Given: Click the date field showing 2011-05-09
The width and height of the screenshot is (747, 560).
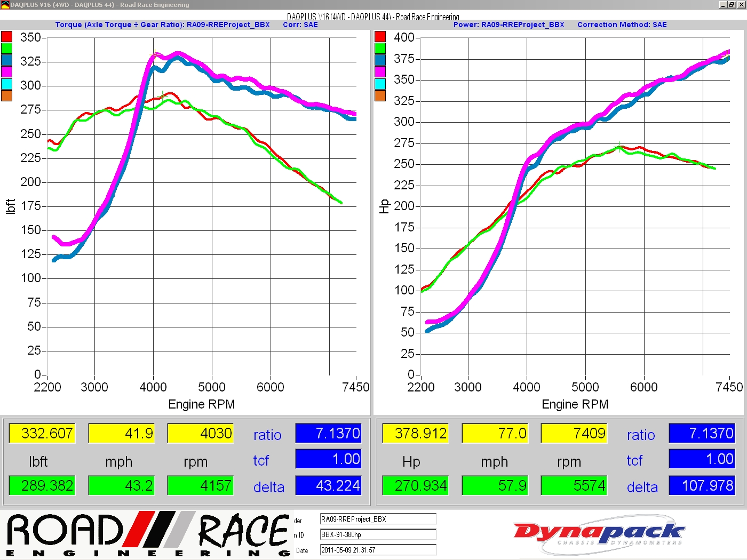Looking at the screenshot, I should [378, 550].
